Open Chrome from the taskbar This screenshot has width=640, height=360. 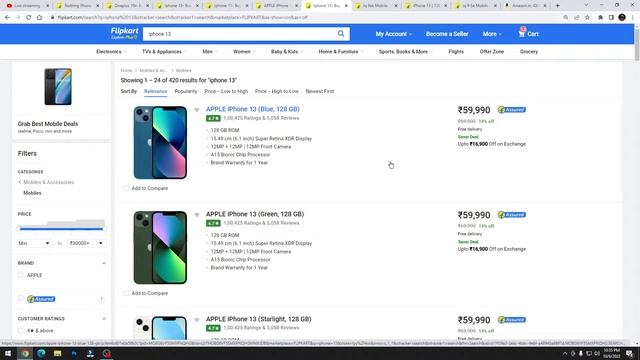(25, 353)
